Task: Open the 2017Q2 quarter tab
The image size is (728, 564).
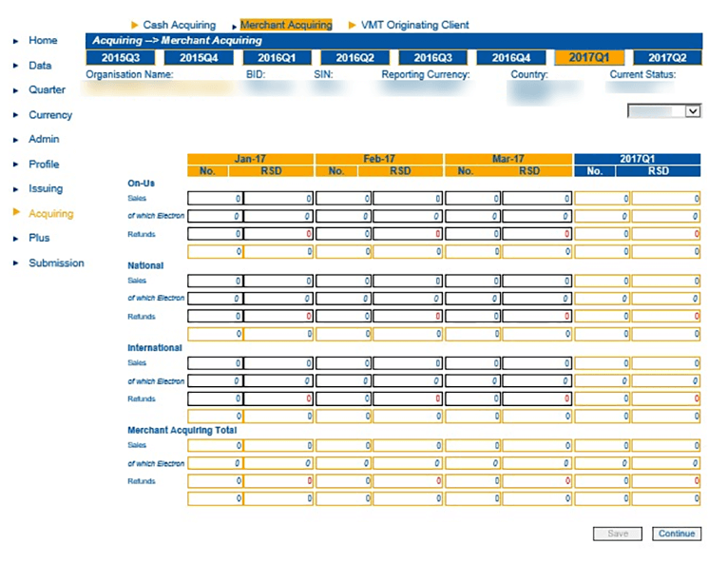Action: tap(669, 58)
